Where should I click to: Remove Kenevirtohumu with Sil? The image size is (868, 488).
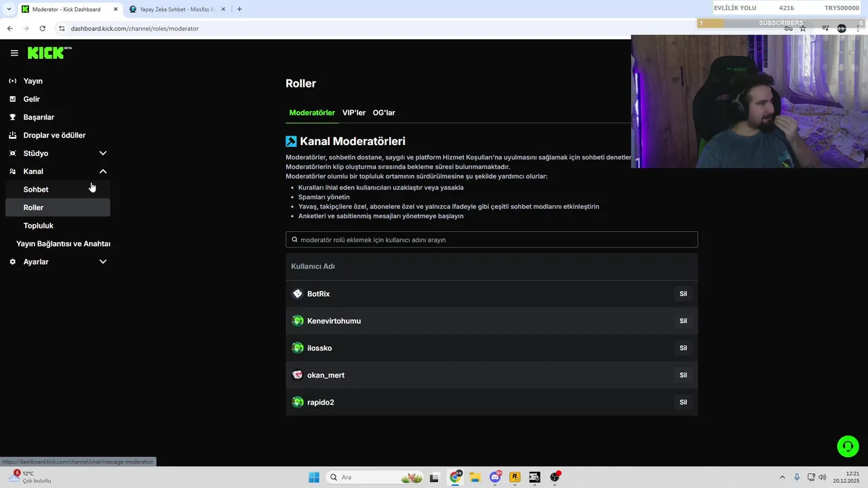(683, 321)
